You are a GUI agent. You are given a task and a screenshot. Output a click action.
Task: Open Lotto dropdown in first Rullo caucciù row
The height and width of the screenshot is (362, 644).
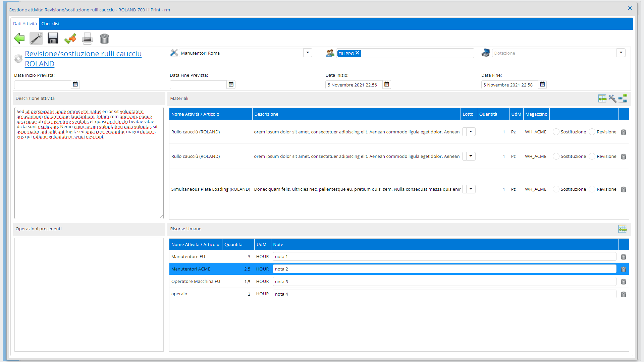click(471, 132)
